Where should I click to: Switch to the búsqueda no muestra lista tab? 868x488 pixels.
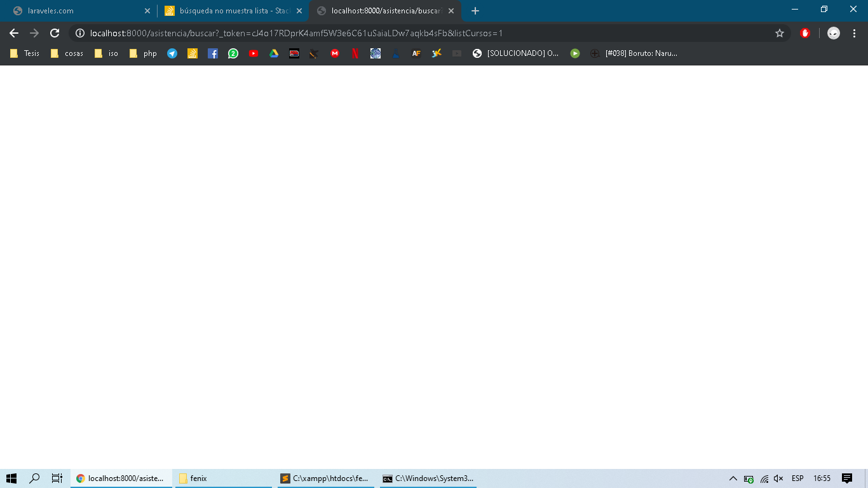tap(232, 11)
